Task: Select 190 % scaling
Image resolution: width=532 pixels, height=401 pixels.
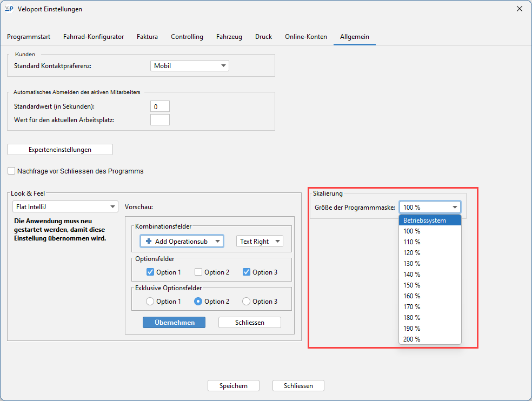Action: pos(430,329)
